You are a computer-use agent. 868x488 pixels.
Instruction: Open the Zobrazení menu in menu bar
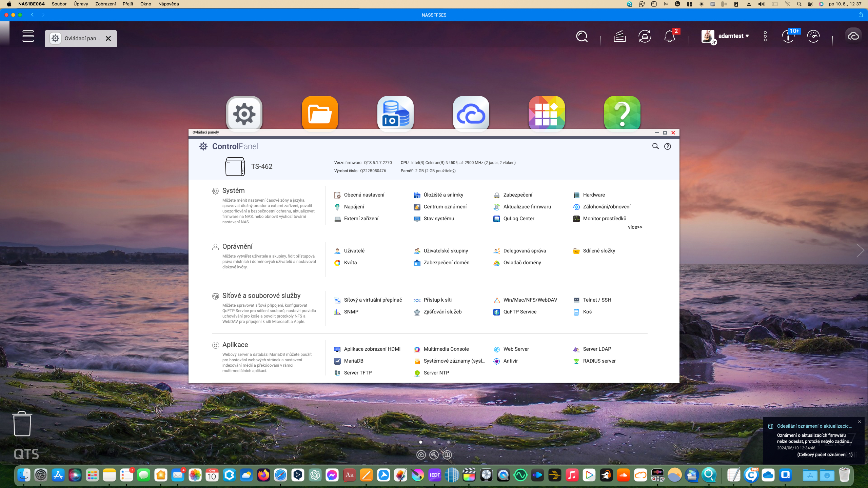(105, 4)
